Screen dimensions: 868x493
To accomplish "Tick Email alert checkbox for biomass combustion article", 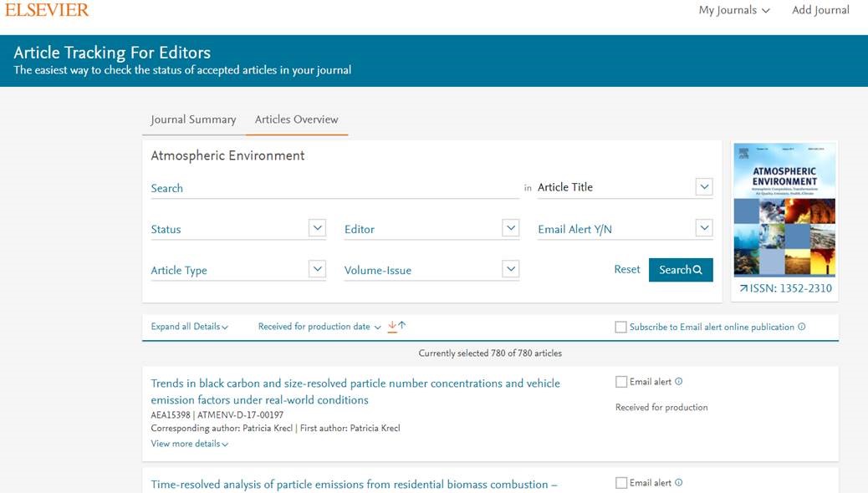I will pyautogui.click(x=620, y=483).
